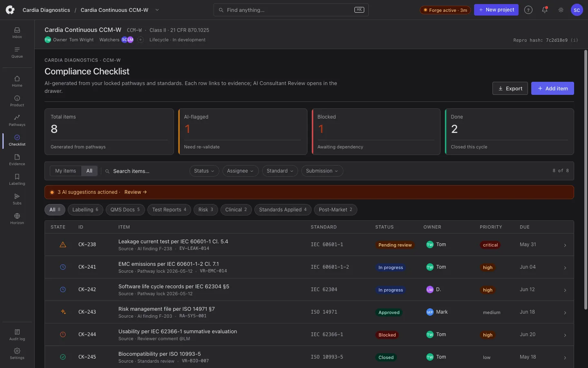This screenshot has height=368, width=588.
Task: Select the Risk category tab
Action: (206, 210)
